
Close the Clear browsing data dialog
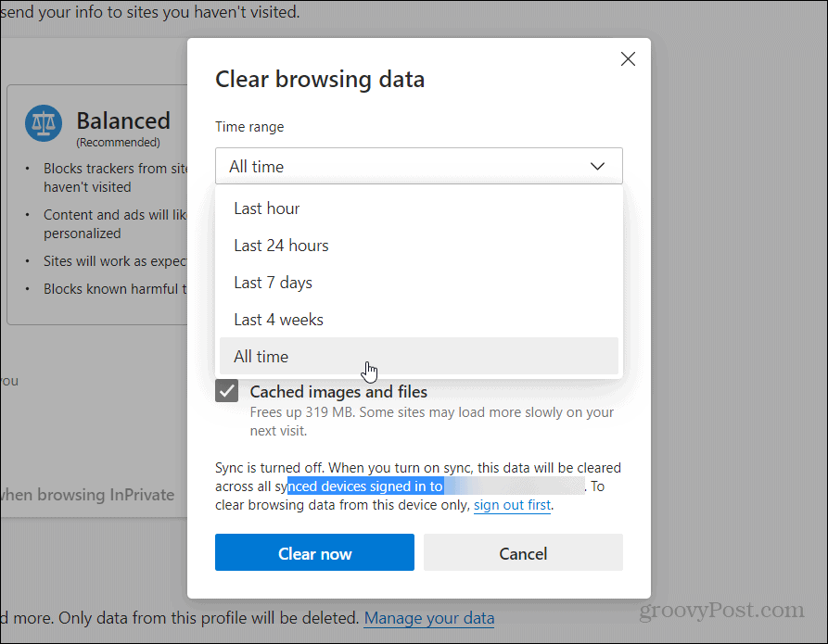[x=628, y=58]
